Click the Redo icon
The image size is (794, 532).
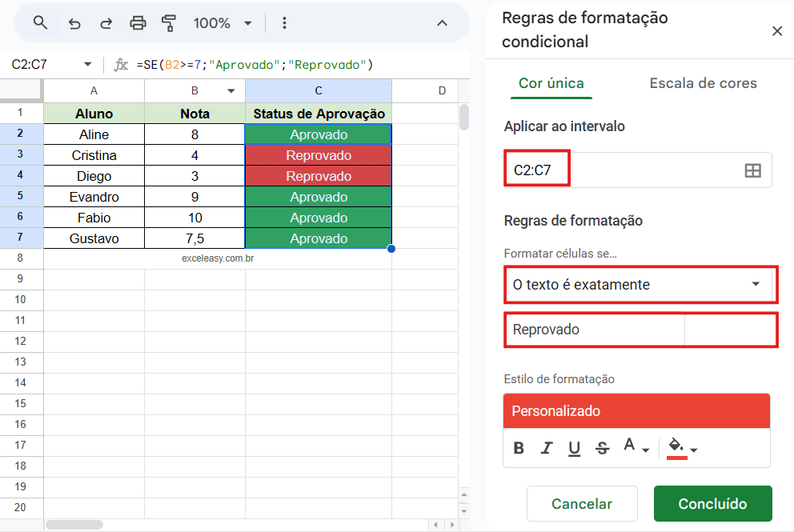(106, 23)
